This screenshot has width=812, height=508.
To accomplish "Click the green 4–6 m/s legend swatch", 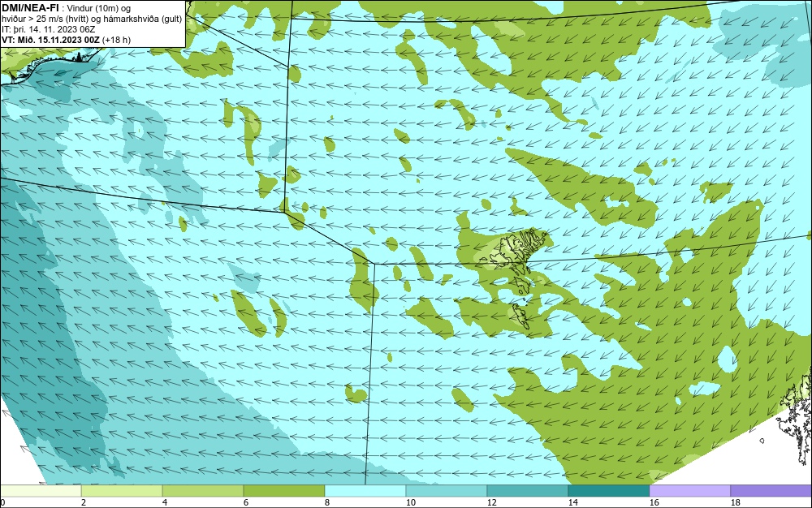I will [203, 491].
